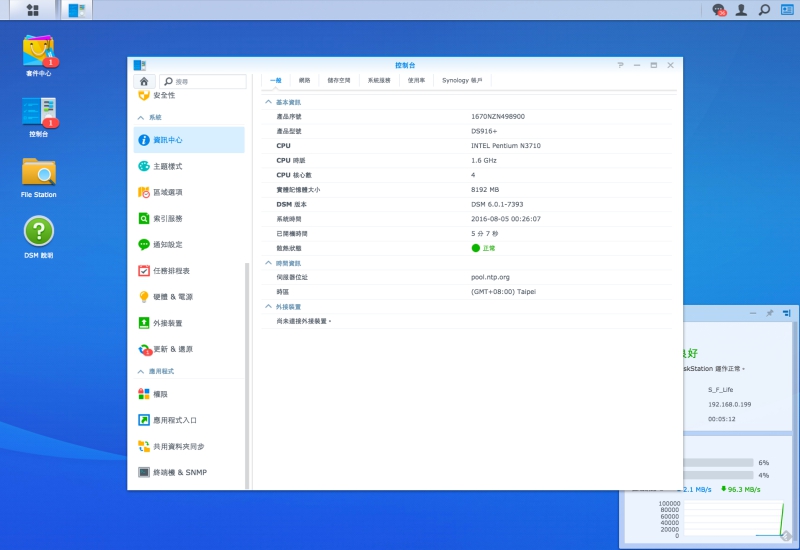The image size is (800, 550).
Task: Open the DSM 說明 help desktop icon
Action: (39, 237)
